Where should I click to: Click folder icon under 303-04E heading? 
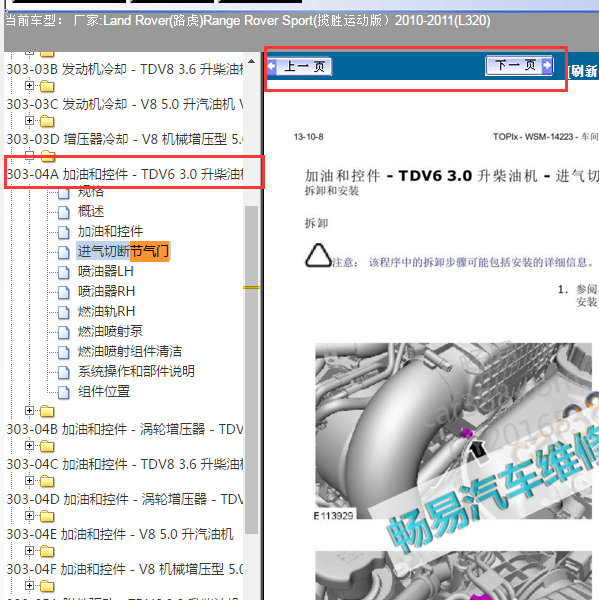click(47, 551)
